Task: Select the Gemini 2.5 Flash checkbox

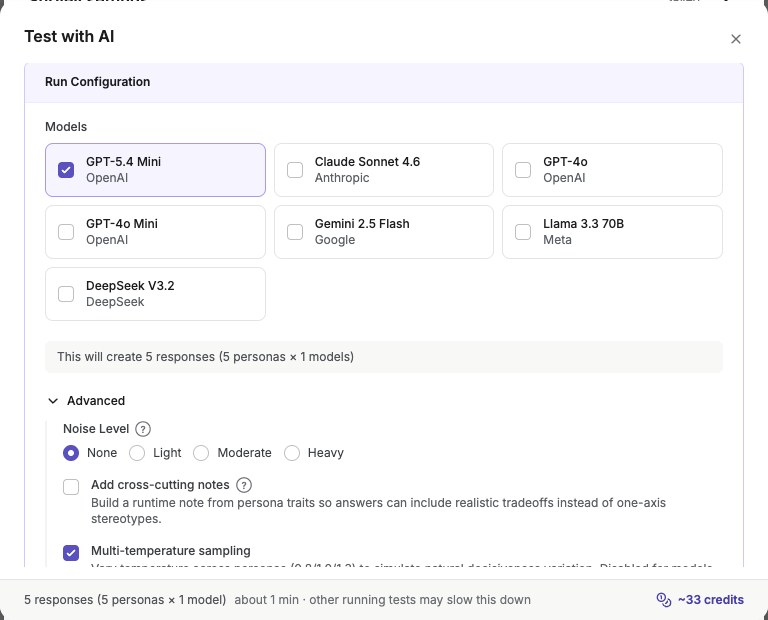Action: pyautogui.click(x=295, y=232)
